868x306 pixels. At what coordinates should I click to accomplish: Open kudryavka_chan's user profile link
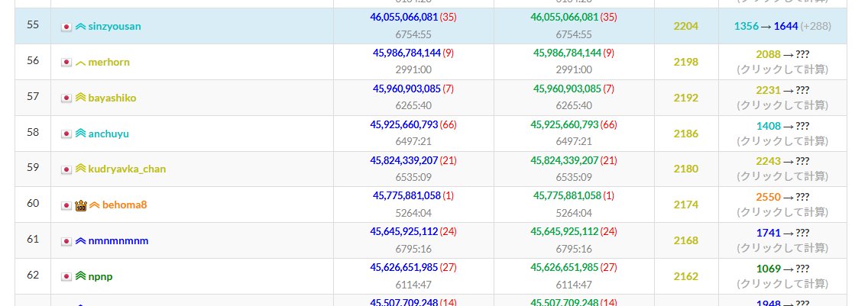tap(128, 169)
